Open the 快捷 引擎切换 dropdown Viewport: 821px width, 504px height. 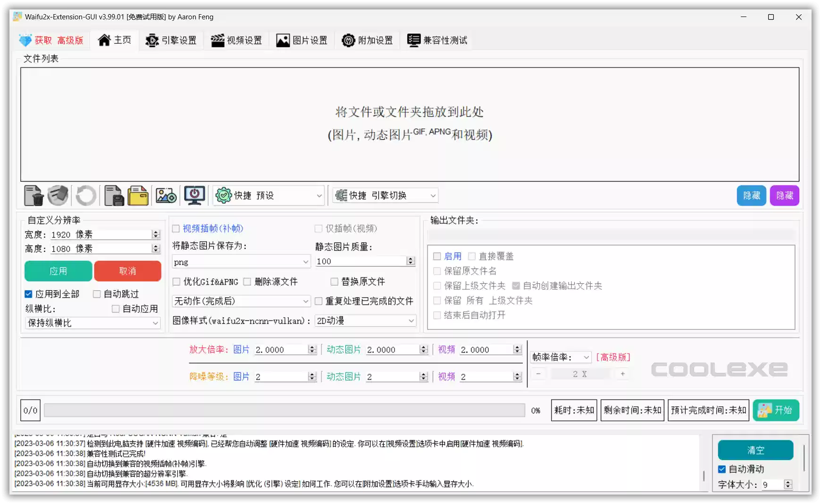[385, 195]
